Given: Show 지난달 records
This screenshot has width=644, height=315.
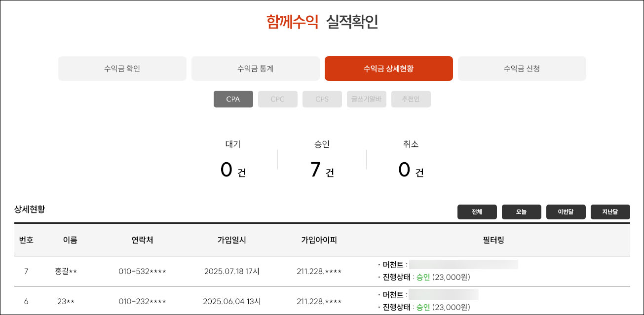Looking at the screenshot, I should click(x=610, y=212).
